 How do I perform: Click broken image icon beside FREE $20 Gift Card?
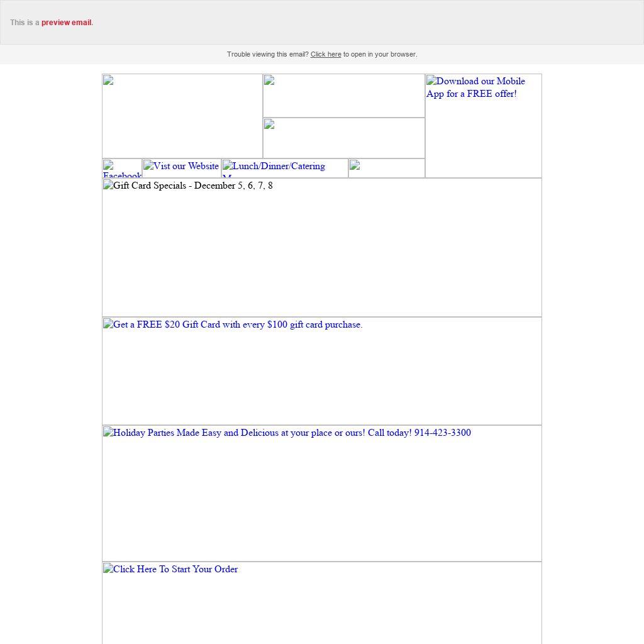[108, 325]
